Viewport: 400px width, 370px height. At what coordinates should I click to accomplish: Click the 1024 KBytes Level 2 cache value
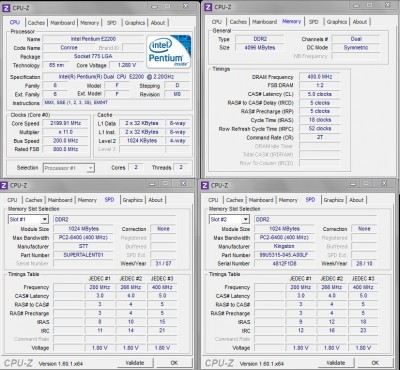[142, 141]
